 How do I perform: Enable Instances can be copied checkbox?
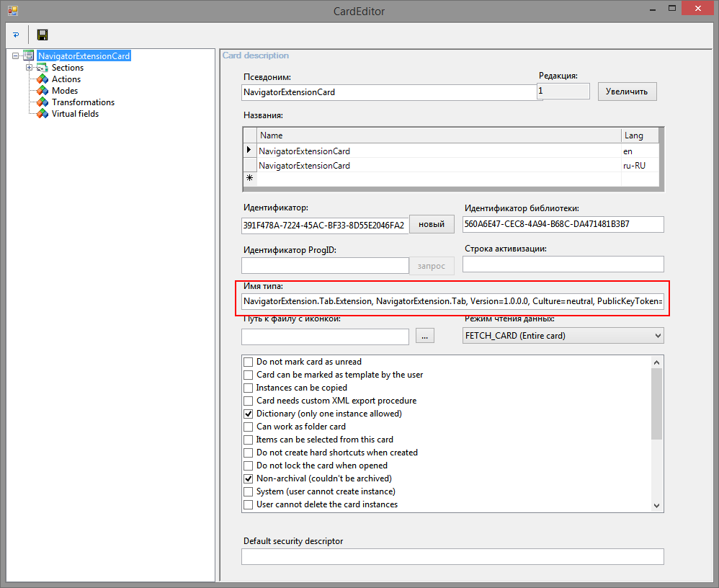coord(249,388)
